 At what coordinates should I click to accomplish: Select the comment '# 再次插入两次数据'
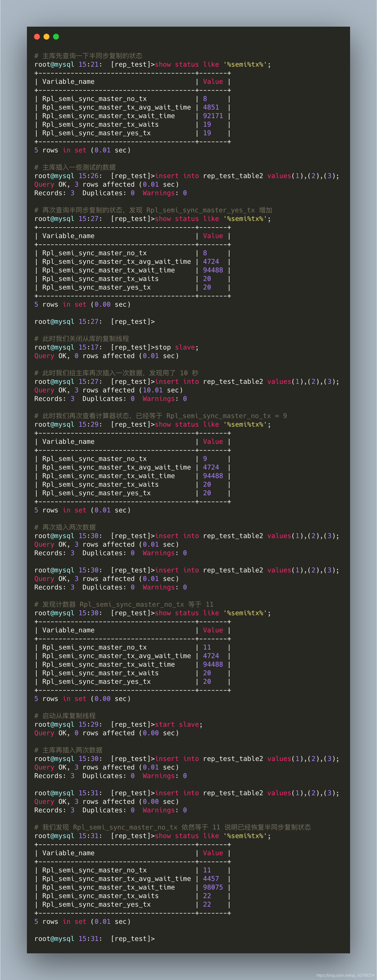65,527
